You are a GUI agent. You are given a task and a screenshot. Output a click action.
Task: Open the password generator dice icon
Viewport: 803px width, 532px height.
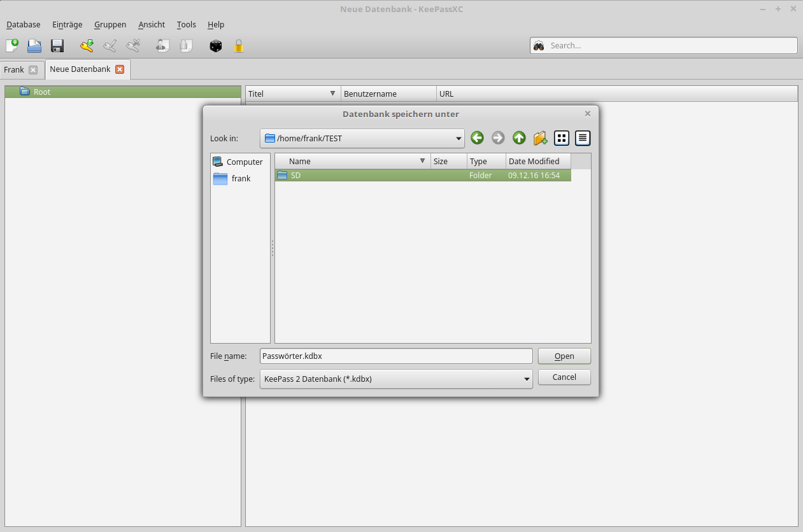coord(216,46)
